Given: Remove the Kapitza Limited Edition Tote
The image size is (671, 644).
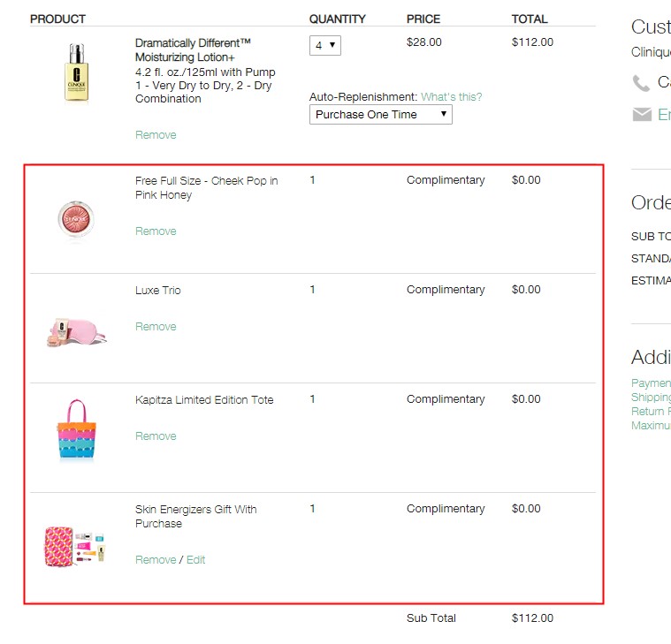Looking at the screenshot, I should point(156,436).
